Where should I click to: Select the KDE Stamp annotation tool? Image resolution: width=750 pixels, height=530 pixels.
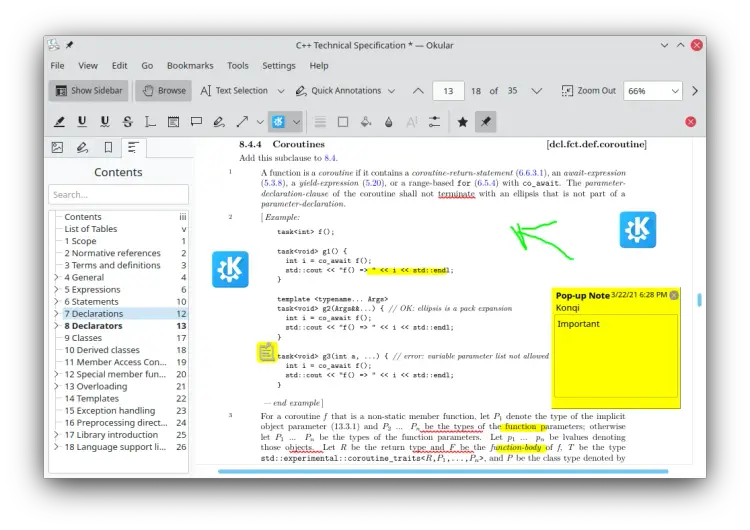click(278, 122)
